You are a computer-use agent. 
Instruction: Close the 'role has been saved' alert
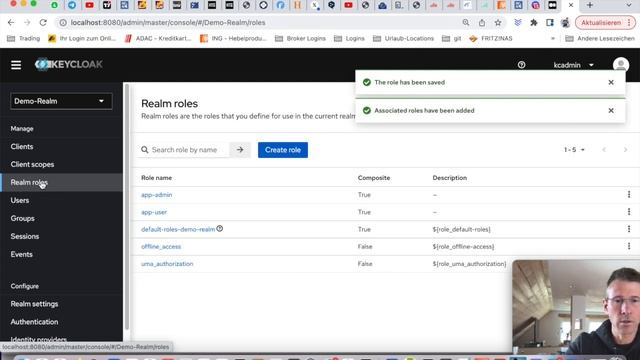[611, 82]
